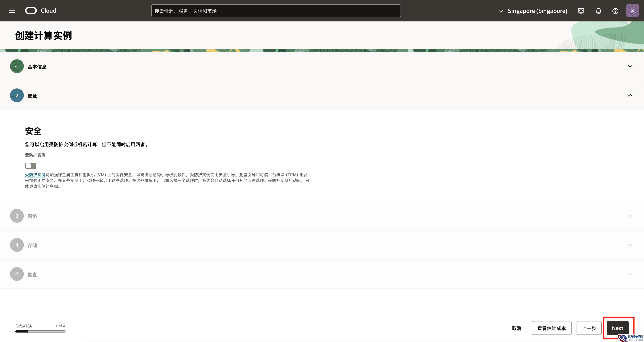Open the notifications bell
The image size is (644, 342).
(x=598, y=11)
